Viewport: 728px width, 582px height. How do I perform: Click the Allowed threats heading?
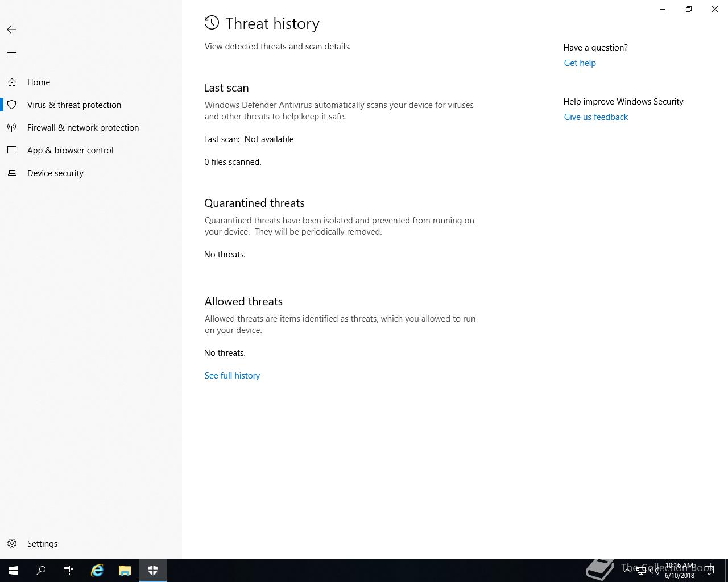(x=243, y=302)
